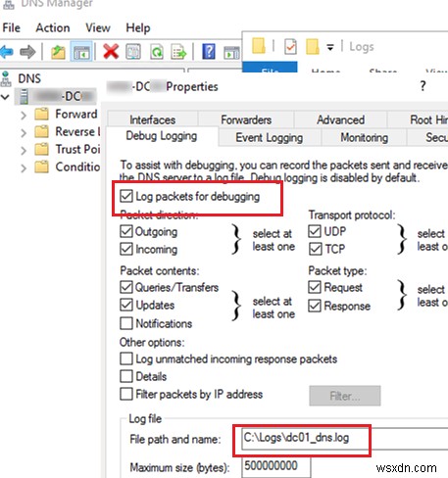Enable the Notifications checkbox
448x478 pixels.
click(126, 323)
